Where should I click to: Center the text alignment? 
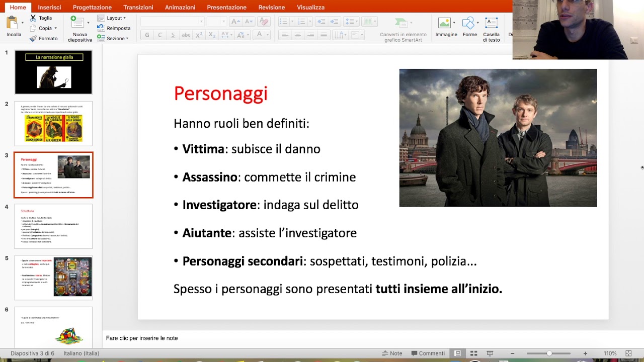pos(298,35)
